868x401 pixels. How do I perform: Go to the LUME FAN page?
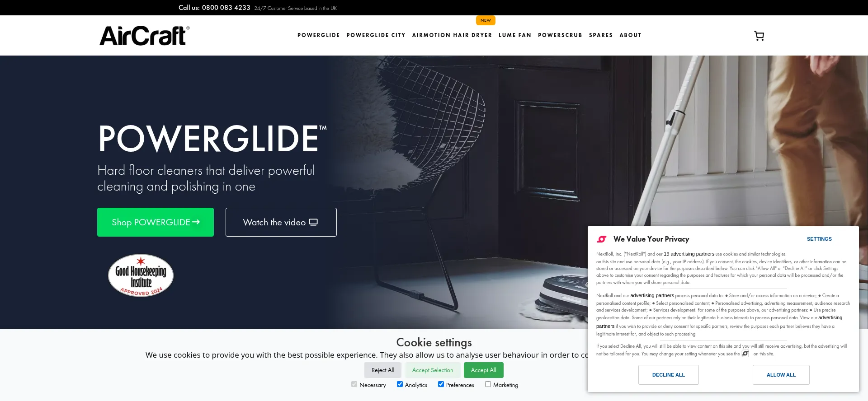[x=515, y=35]
